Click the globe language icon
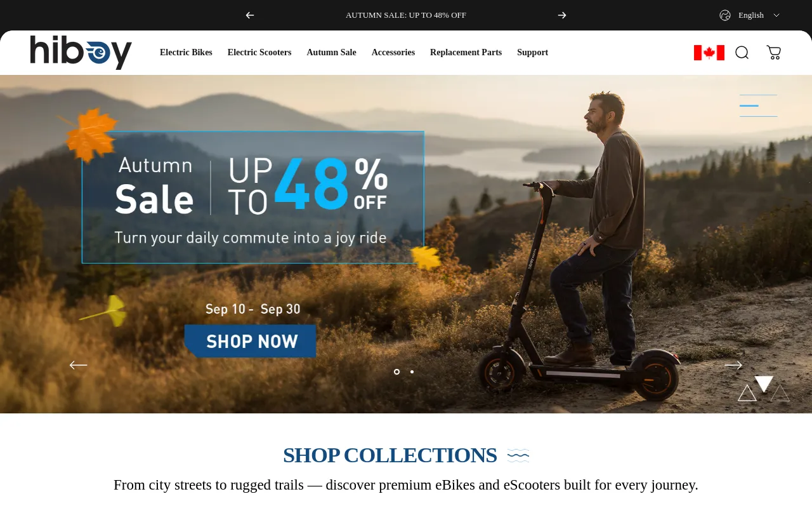The image size is (812, 508). point(725,15)
